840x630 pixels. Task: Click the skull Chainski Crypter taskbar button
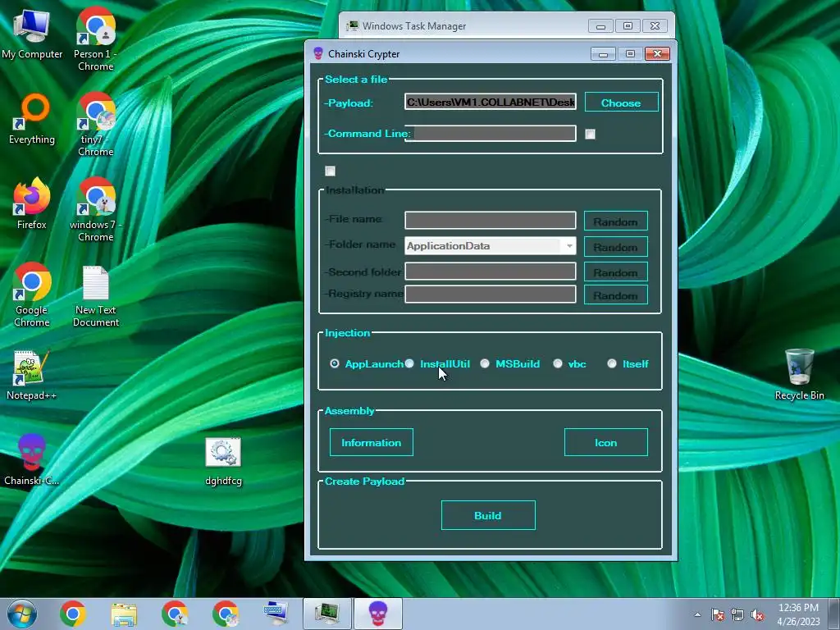pyautogui.click(x=378, y=614)
